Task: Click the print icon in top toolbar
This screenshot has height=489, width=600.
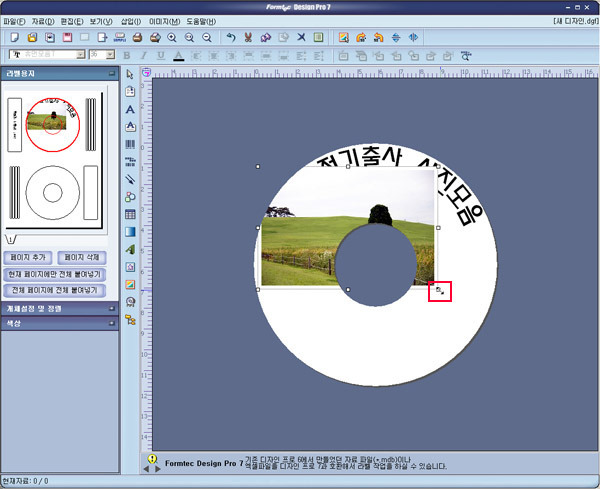Action: pos(138,37)
